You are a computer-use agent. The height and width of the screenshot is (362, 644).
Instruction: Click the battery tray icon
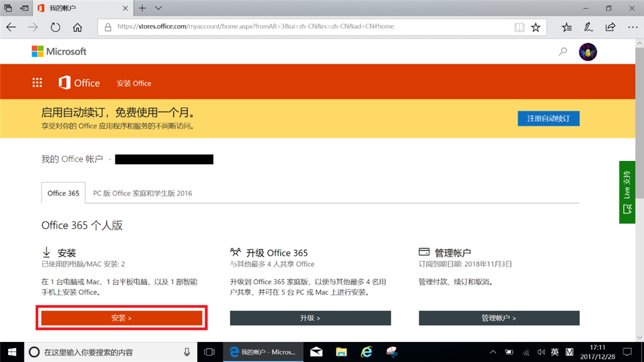pos(509,352)
